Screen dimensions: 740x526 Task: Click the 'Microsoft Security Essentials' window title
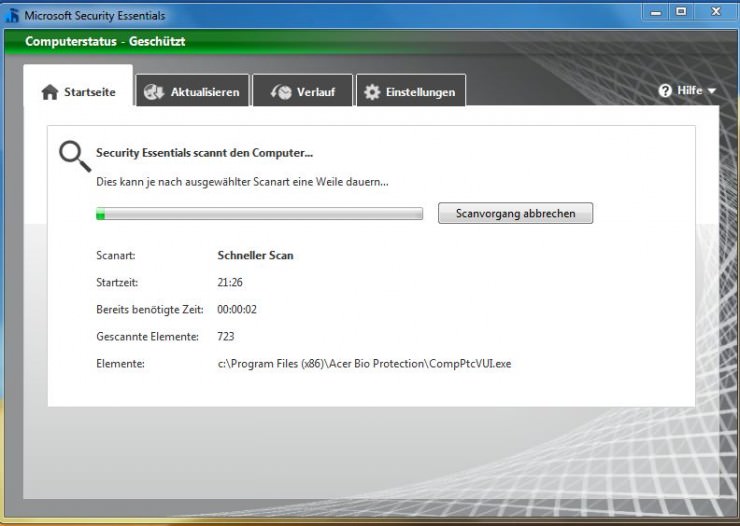[x=95, y=16]
